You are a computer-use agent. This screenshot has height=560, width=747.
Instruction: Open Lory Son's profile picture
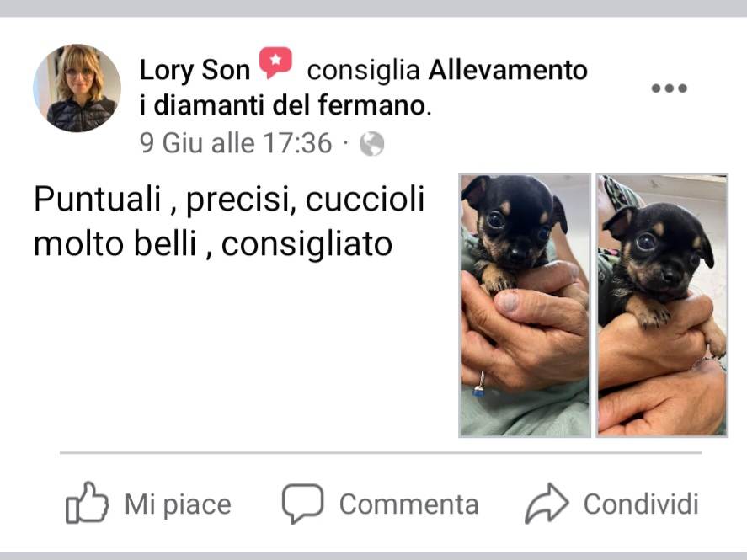(x=77, y=88)
